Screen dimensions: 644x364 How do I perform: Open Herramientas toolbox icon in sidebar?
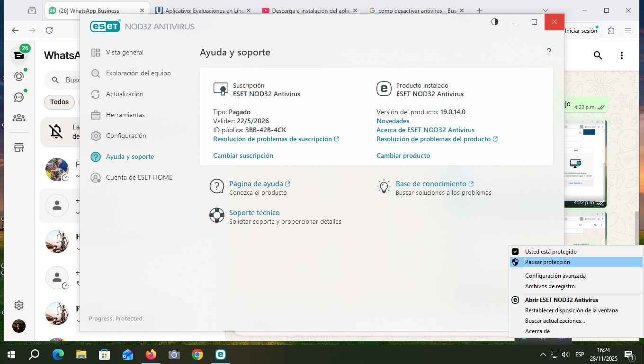(x=96, y=115)
